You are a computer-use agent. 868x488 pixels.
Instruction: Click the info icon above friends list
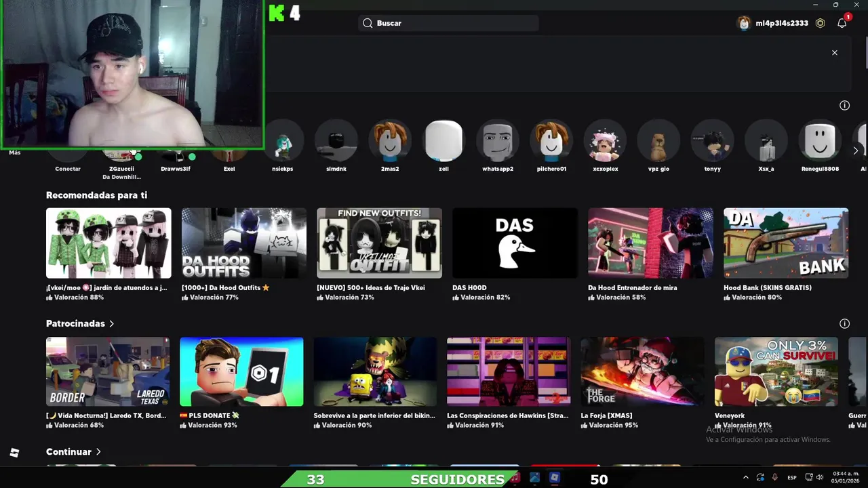(x=844, y=105)
